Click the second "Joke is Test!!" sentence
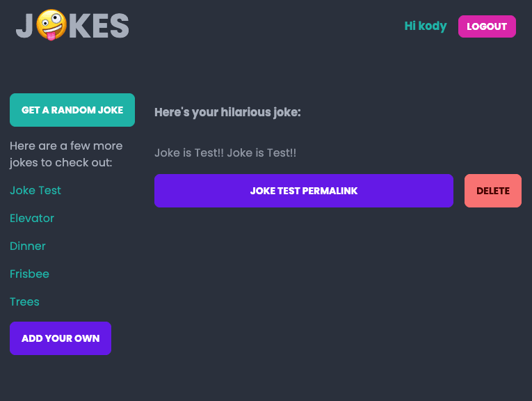Image resolution: width=532 pixels, height=401 pixels. click(261, 152)
